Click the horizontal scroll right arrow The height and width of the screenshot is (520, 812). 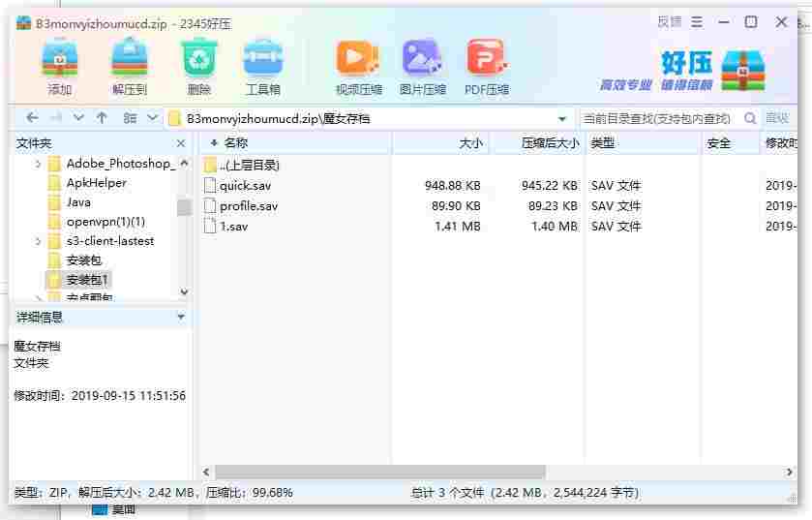click(x=789, y=472)
